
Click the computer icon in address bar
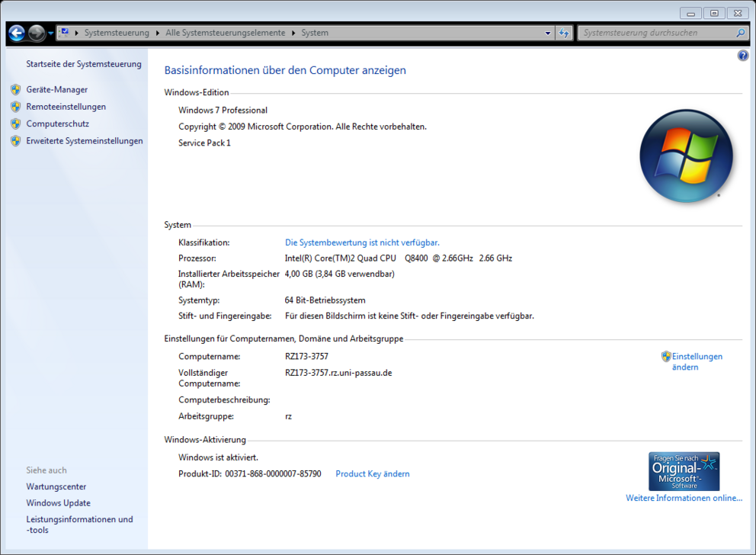click(x=65, y=33)
